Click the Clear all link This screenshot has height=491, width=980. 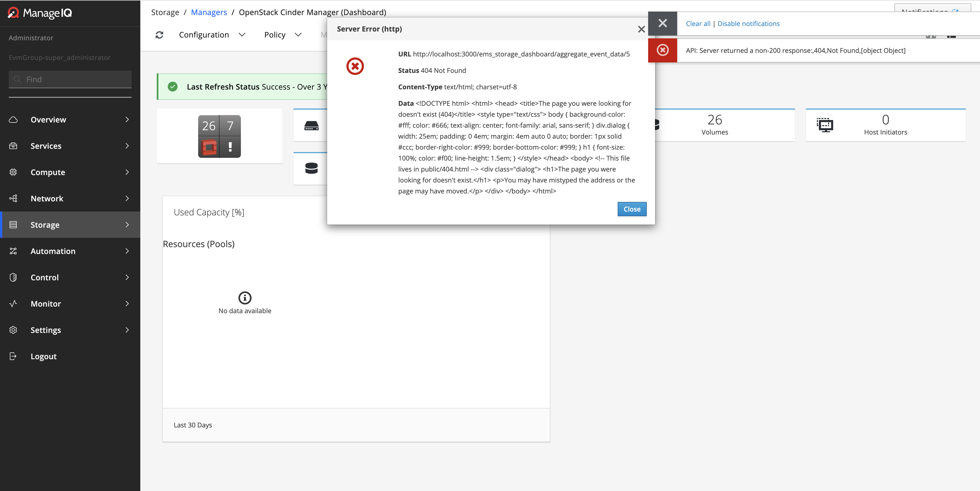[698, 24]
